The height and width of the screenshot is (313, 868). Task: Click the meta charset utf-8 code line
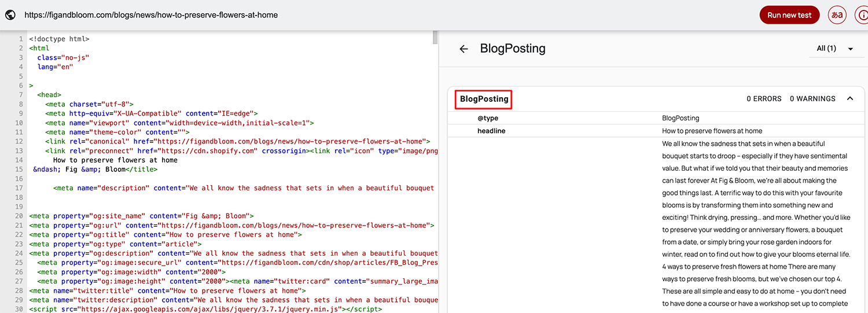pyautogui.click(x=89, y=104)
